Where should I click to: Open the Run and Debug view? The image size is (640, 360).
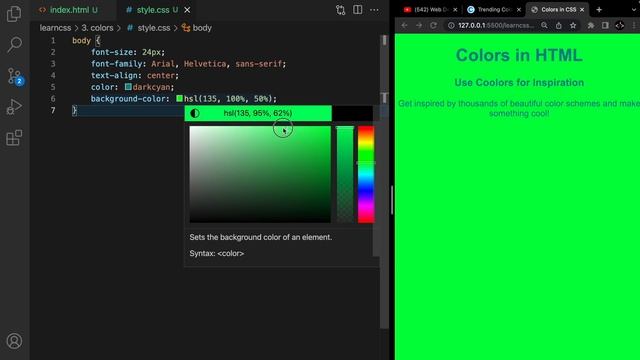pos(14,107)
